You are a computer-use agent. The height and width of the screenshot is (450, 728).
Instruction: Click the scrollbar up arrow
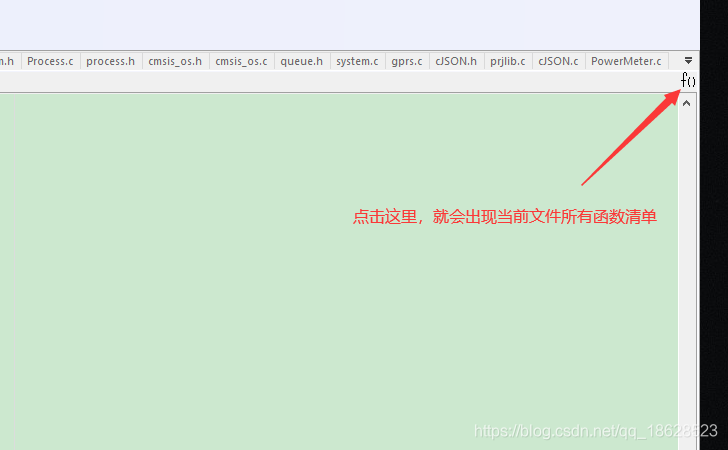[x=686, y=103]
